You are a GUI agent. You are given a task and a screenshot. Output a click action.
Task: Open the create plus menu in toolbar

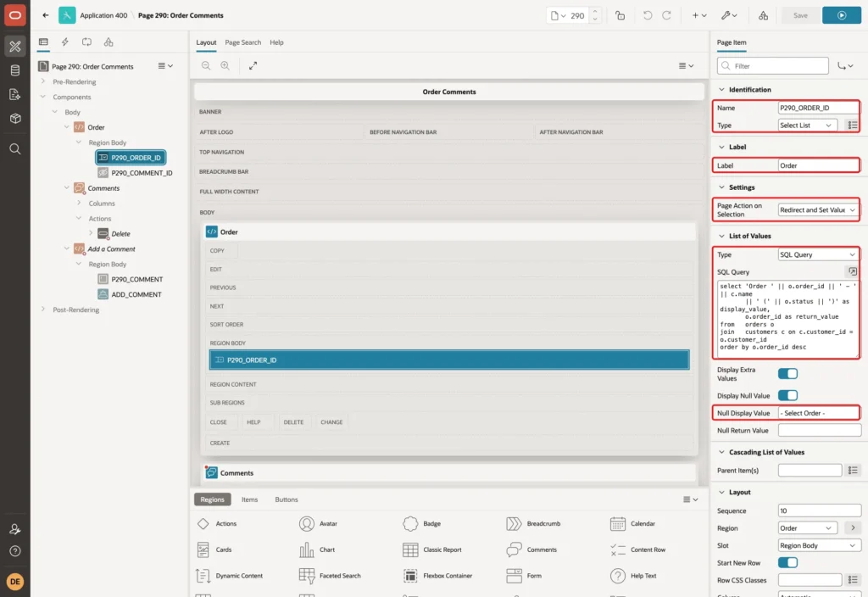tap(699, 15)
